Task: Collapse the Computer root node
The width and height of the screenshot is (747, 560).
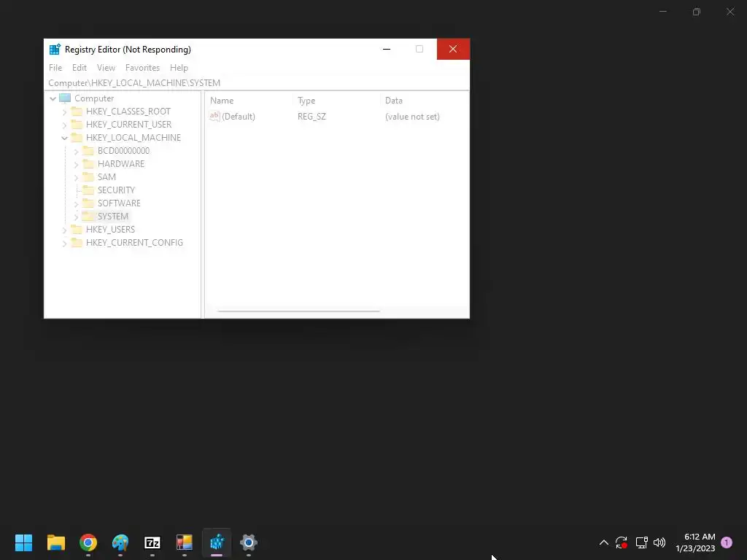Action: [53, 98]
